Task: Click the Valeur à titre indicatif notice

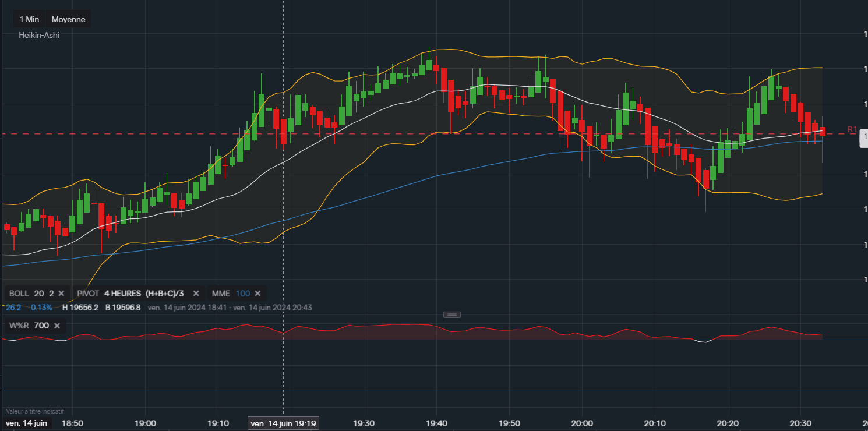Action: coord(34,411)
